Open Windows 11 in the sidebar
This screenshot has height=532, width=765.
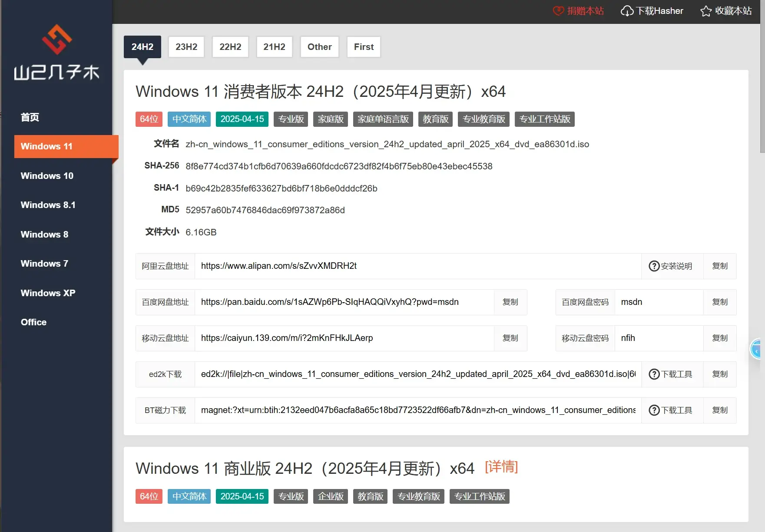(x=66, y=146)
